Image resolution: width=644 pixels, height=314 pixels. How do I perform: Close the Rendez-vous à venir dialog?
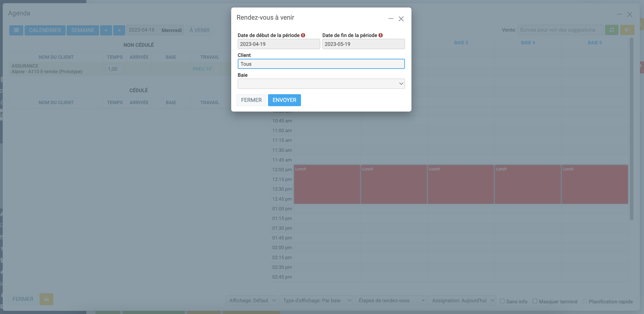tap(401, 19)
